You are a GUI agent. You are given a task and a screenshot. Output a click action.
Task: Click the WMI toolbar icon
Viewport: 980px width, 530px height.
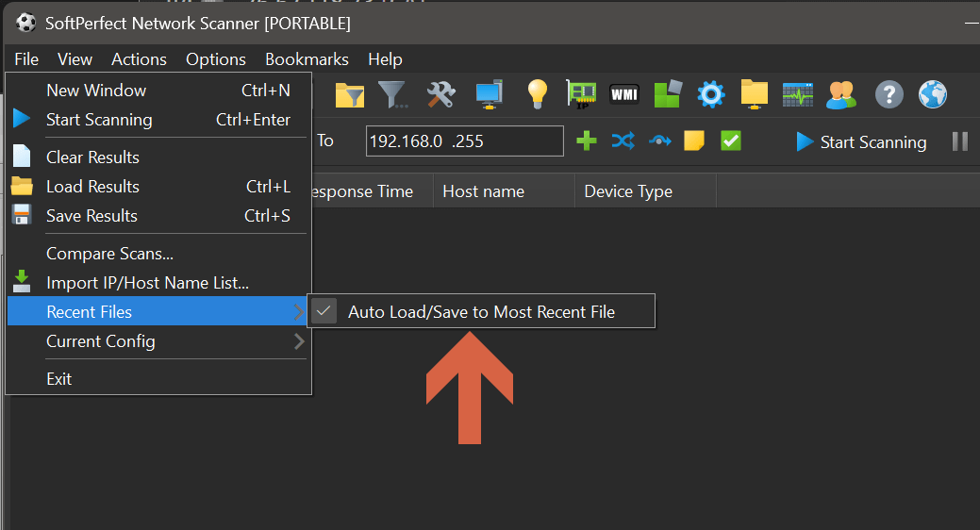point(624,94)
